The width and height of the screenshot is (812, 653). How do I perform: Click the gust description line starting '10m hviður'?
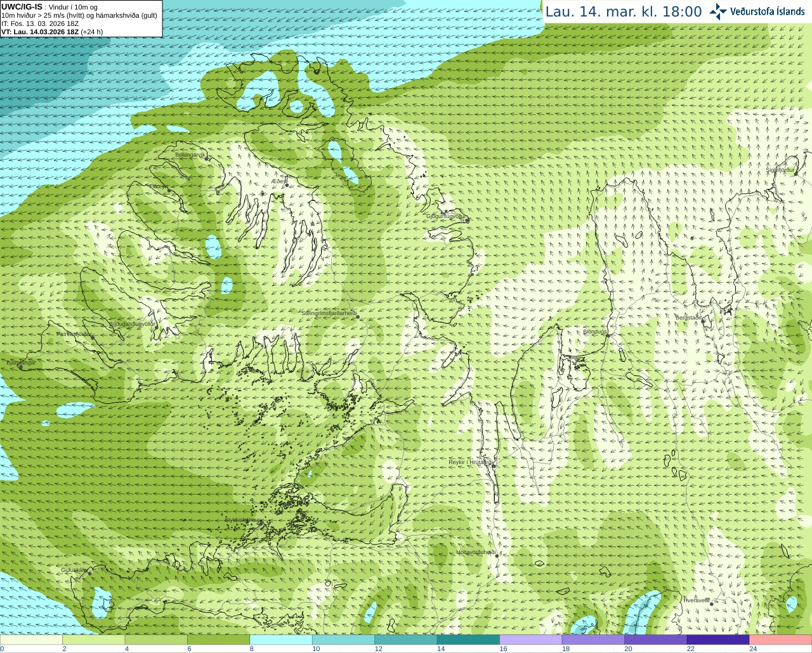tap(79, 15)
